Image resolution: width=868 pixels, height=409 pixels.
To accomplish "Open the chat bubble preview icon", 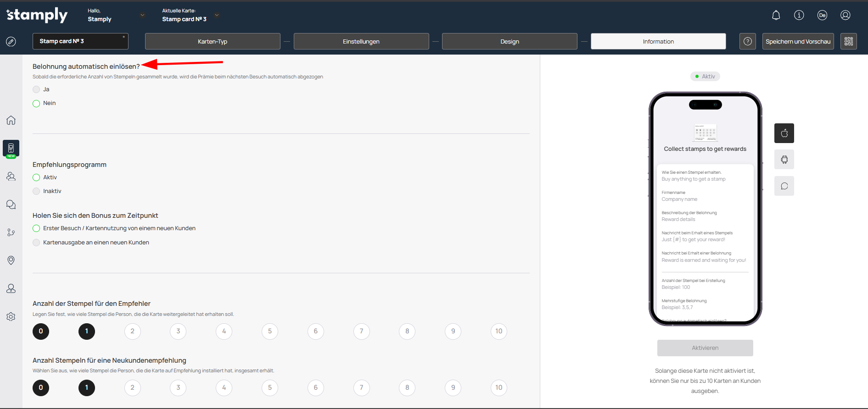I will coord(784,186).
